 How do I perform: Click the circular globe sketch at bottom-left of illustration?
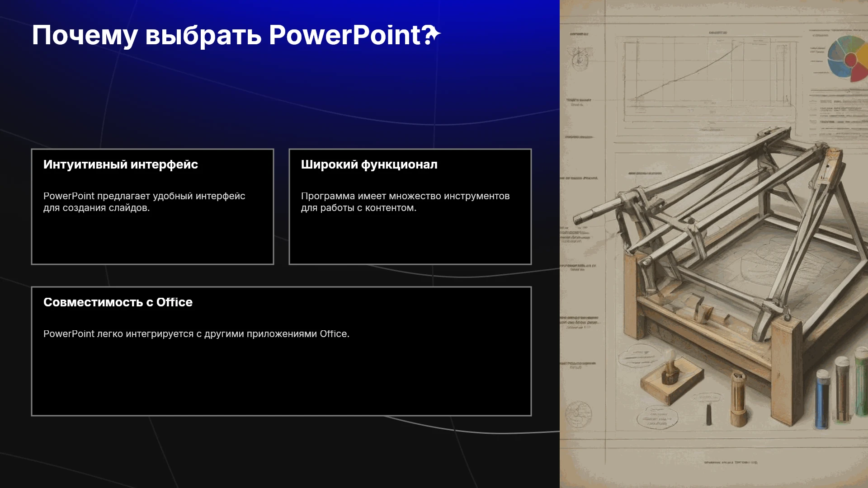coord(578,414)
